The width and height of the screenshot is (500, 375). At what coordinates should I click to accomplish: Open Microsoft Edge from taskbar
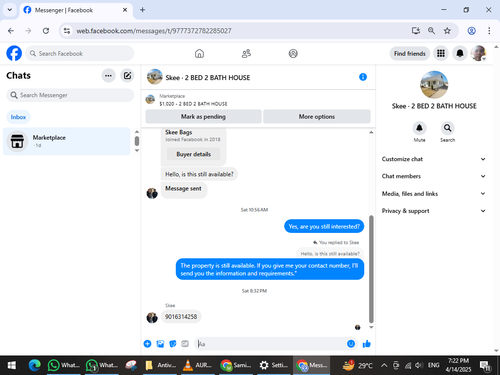coord(34,365)
